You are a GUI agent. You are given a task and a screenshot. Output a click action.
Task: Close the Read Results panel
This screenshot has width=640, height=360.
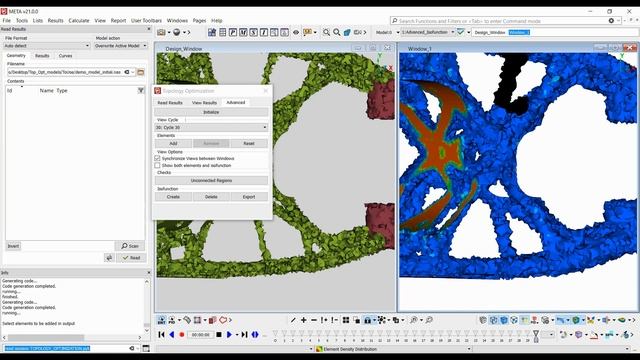click(149, 29)
